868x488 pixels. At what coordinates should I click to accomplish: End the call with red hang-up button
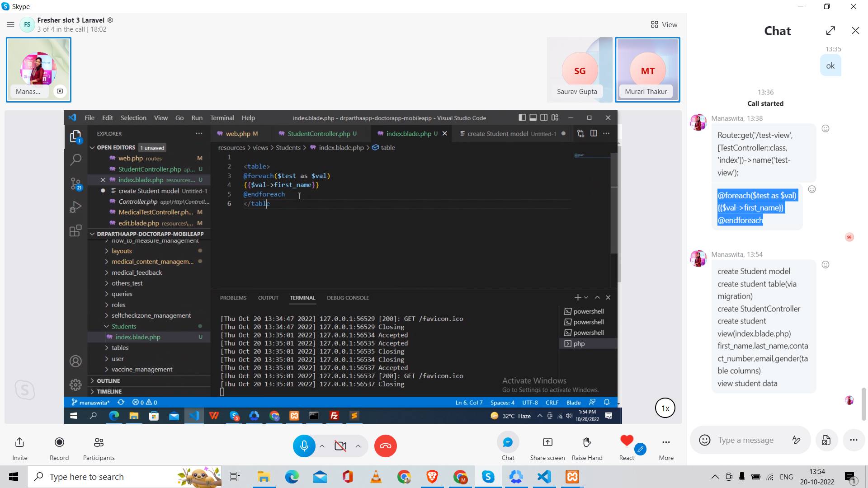pyautogui.click(x=386, y=446)
